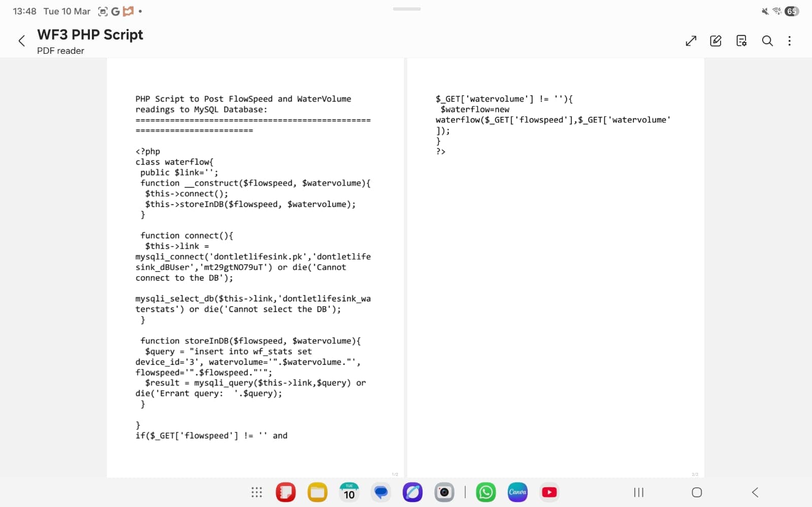
Task: Open the edit pencil tool
Action: click(716, 41)
